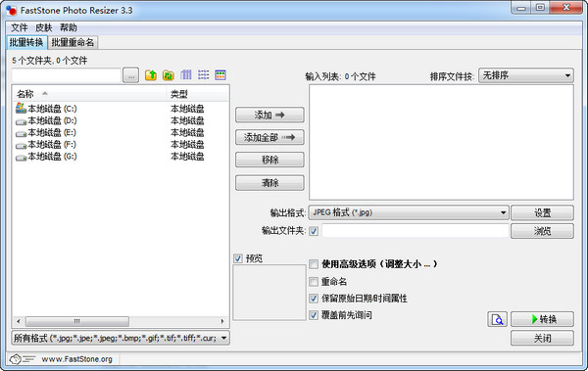Select the 本地磁盘 (F:) drive
This screenshot has height=371, width=588.
click(x=46, y=145)
